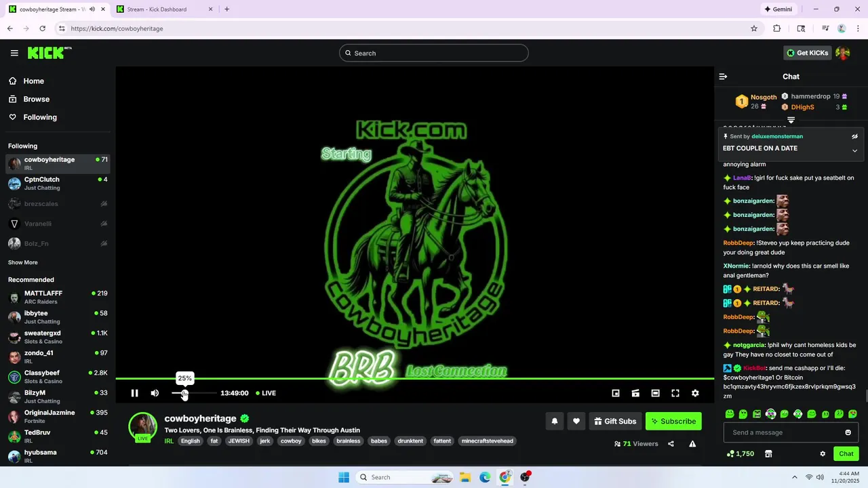Bookmark this page with star
This screenshot has width=868, height=488.
pos(754,28)
